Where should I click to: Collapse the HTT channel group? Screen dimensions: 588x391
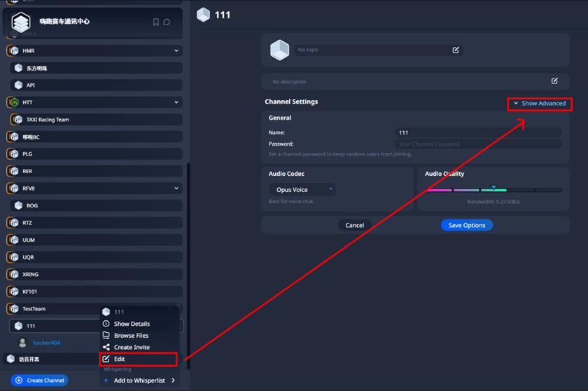coord(176,102)
